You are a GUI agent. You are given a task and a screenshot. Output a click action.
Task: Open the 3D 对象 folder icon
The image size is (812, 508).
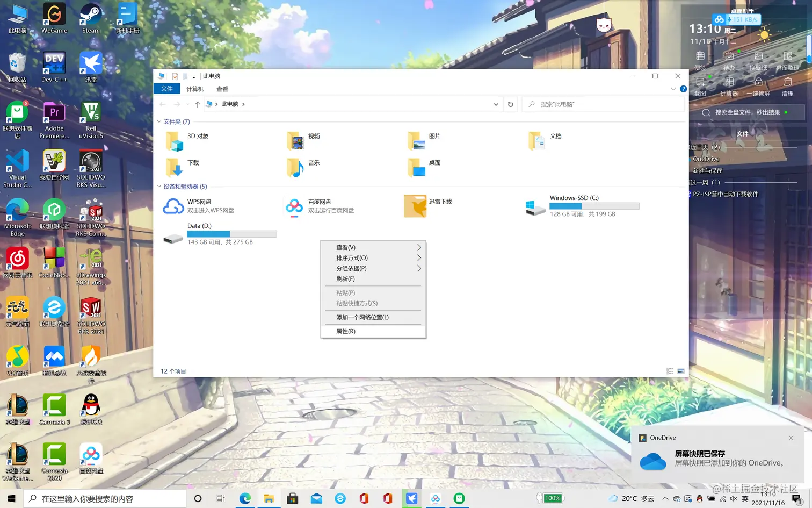click(x=175, y=141)
